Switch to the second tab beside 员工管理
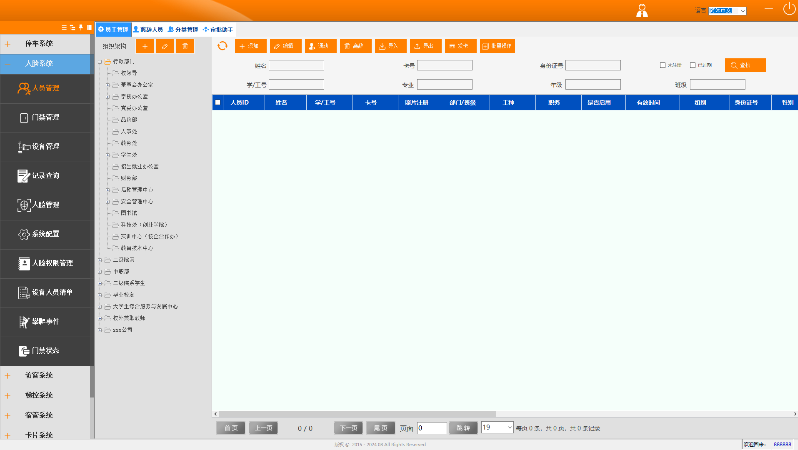The image size is (798, 450). pyautogui.click(x=148, y=30)
